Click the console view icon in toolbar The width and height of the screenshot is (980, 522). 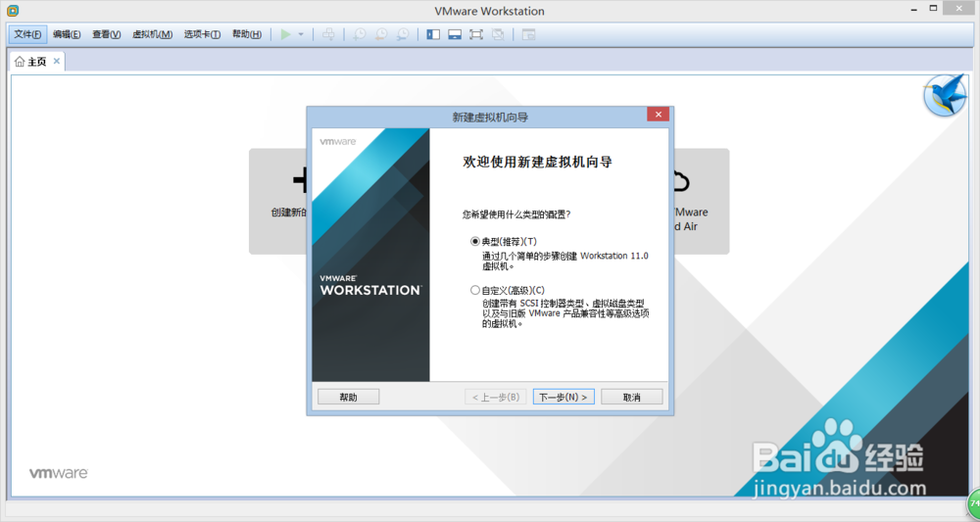[529, 34]
